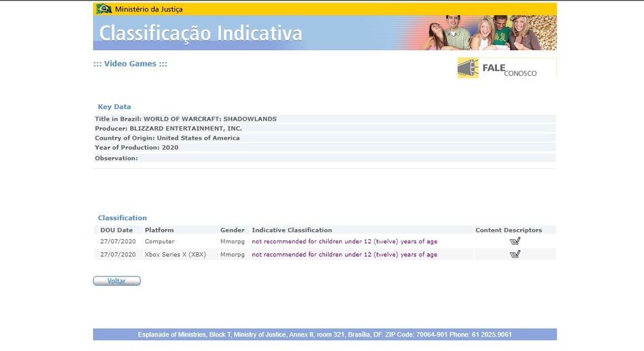This screenshot has width=644, height=351.
Task: Click the Computer platform cell
Action: (x=159, y=241)
